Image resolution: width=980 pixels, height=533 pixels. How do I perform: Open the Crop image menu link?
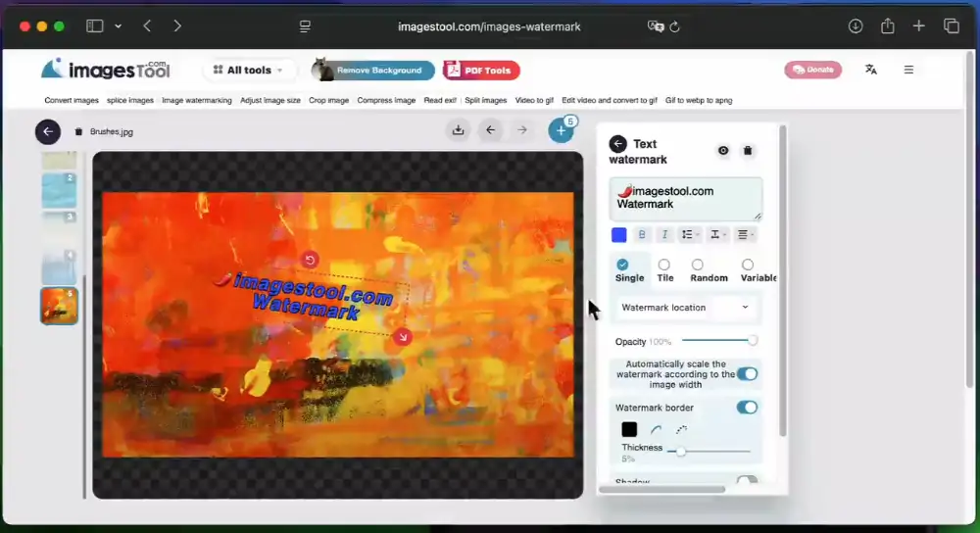pyautogui.click(x=328, y=100)
